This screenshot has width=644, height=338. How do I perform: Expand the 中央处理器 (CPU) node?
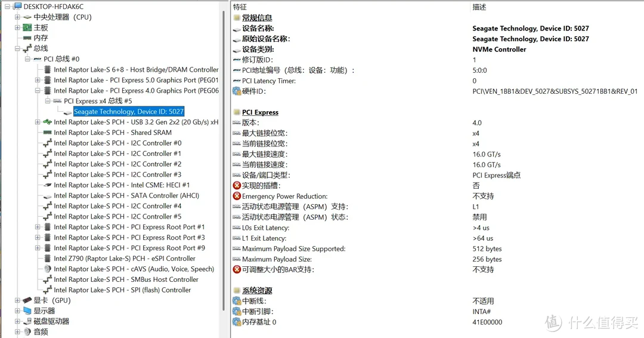click(x=17, y=17)
